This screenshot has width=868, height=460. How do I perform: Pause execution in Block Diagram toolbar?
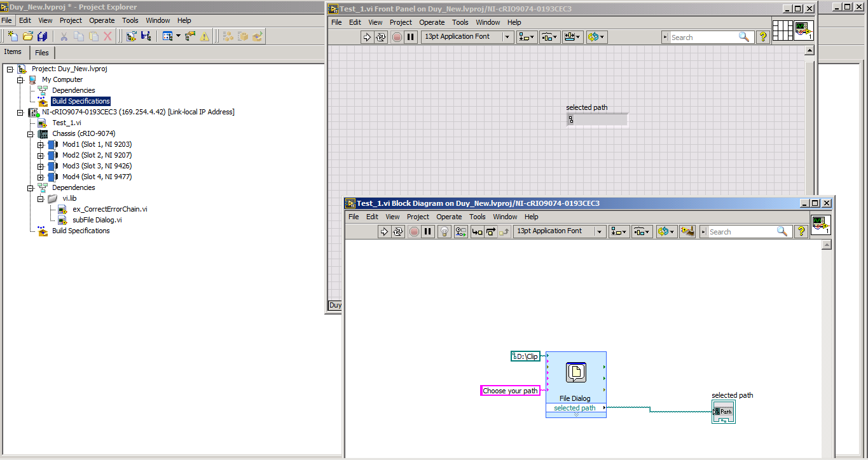click(x=428, y=232)
